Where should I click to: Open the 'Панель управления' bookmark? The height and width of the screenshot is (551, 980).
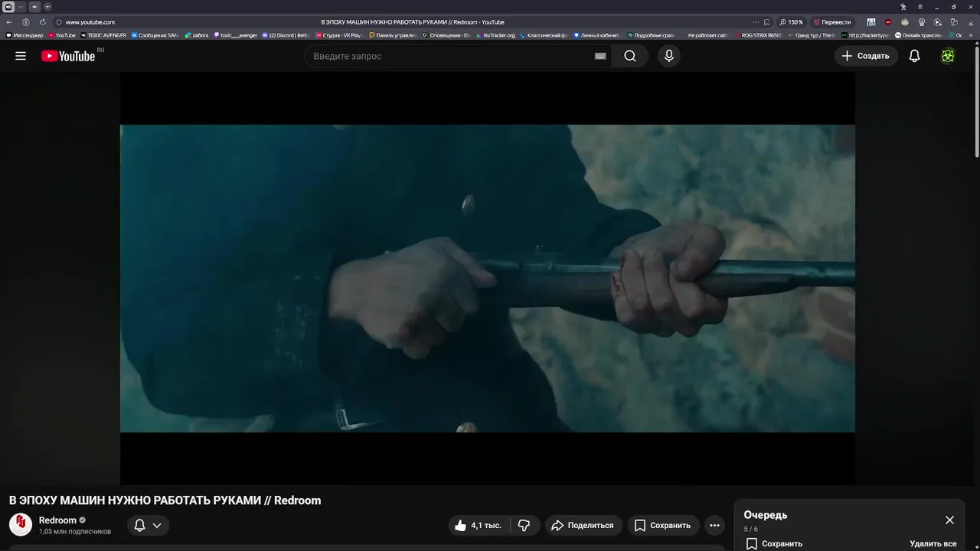tap(392, 35)
